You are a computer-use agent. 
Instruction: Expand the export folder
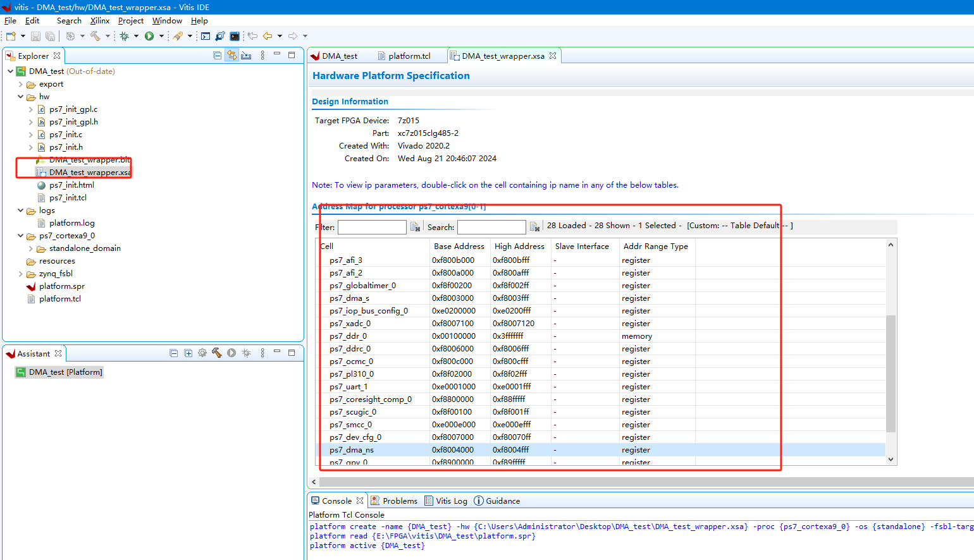pyautogui.click(x=20, y=84)
